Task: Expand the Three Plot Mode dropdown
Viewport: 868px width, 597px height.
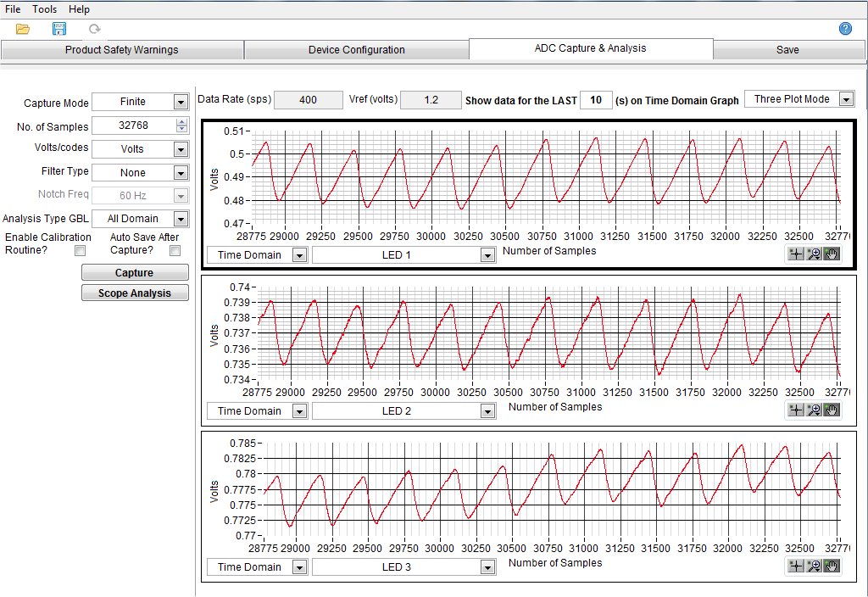Action: [x=845, y=99]
